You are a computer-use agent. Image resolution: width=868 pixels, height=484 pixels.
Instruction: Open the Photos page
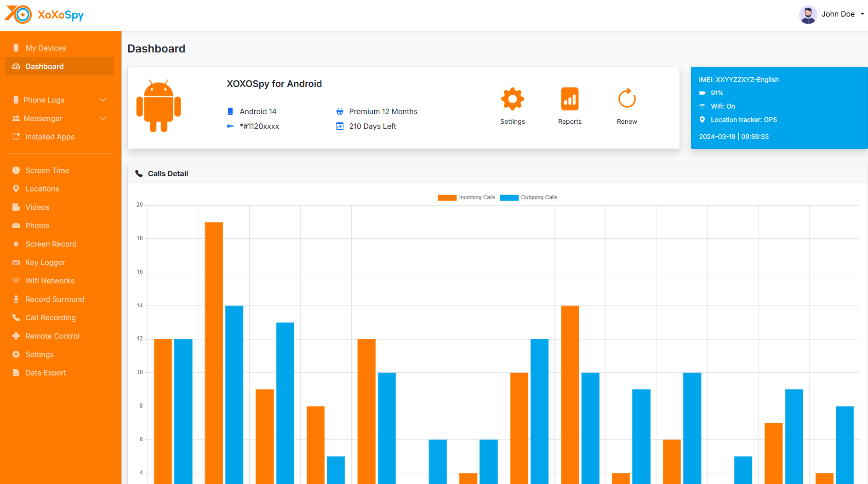tap(59, 225)
